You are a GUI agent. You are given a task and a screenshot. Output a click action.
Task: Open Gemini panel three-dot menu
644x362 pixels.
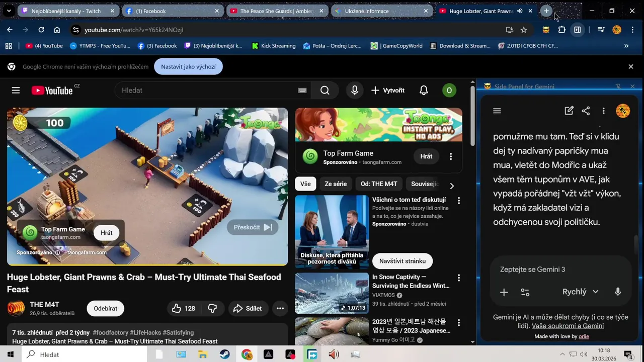tap(603, 111)
